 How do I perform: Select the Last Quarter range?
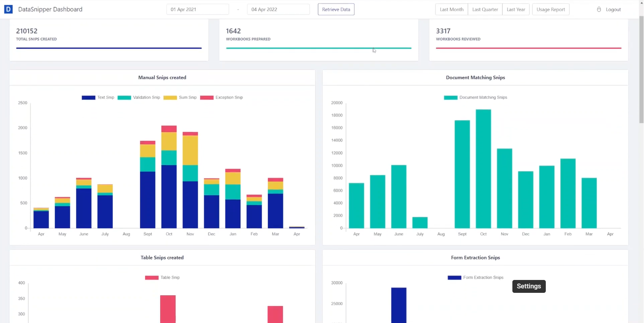(x=485, y=9)
